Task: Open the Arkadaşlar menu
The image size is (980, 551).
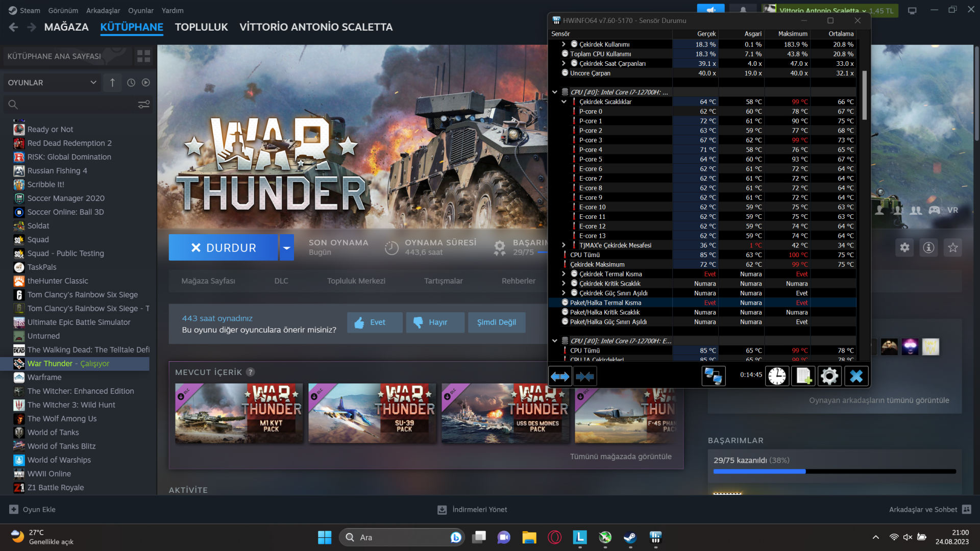Action: pos(103,10)
